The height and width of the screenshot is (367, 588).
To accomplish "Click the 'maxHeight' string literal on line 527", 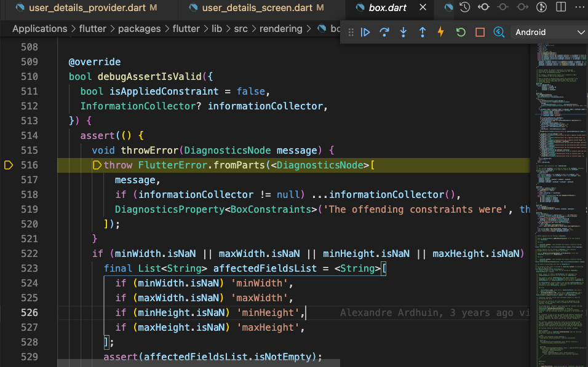I will pos(268,327).
